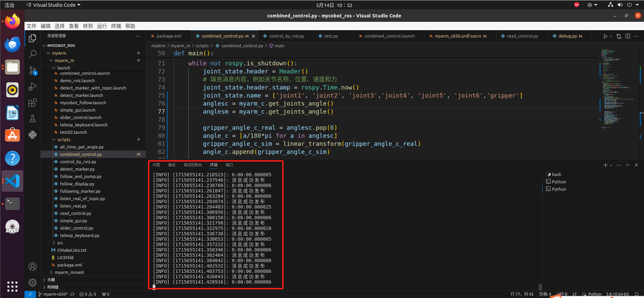Open the input method 中 indicator
Screen dimensions: 644x298
[x=592, y=5]
